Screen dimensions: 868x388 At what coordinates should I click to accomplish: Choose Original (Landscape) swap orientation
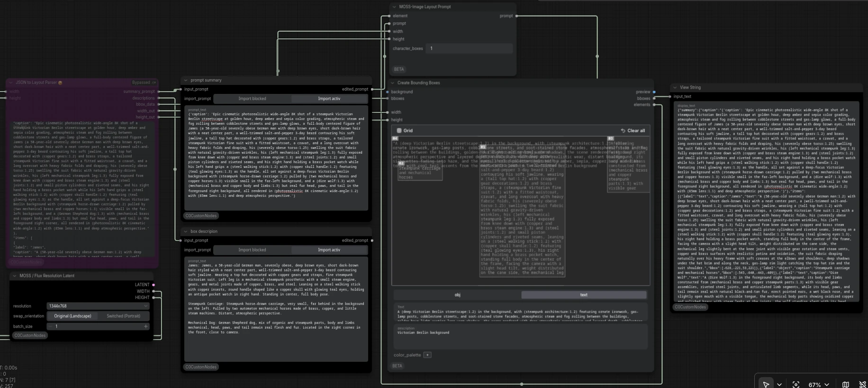pos(72,316)
